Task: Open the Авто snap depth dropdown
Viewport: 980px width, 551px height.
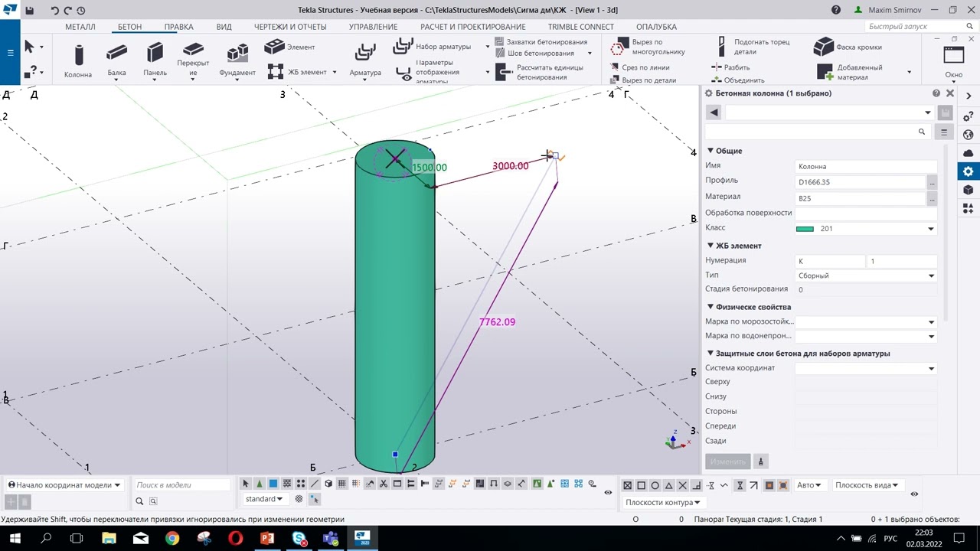Action: [809, 485]
